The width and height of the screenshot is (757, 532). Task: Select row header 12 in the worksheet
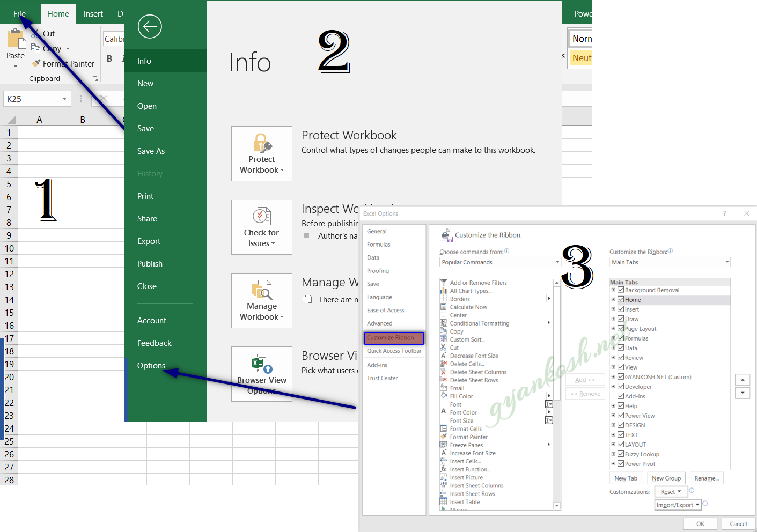[x=9, y=274]
